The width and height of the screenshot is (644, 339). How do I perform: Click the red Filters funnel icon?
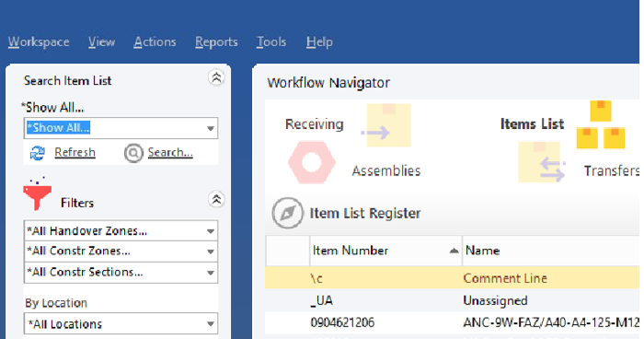38,193
